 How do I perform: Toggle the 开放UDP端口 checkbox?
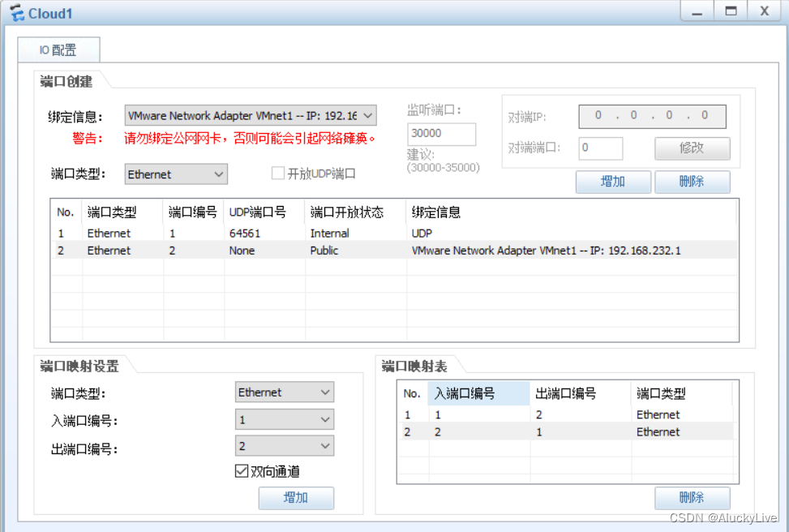click(x=277, y=174)
